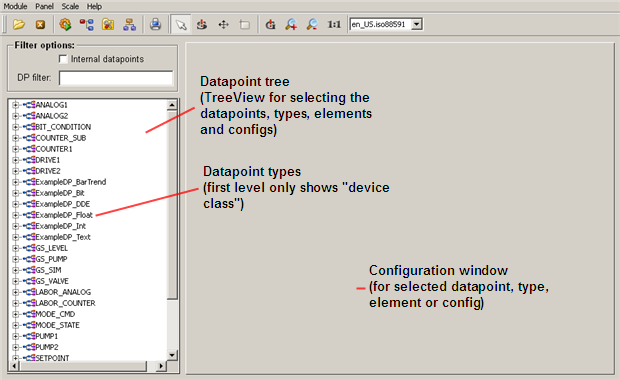Click the red-blue datapoint tree icon

tap(87, 25)
